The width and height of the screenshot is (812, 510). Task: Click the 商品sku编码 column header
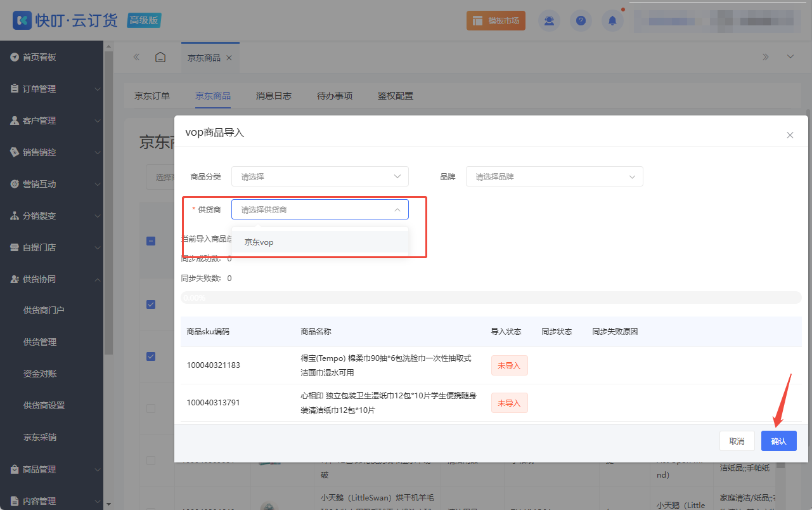[208, 332]
